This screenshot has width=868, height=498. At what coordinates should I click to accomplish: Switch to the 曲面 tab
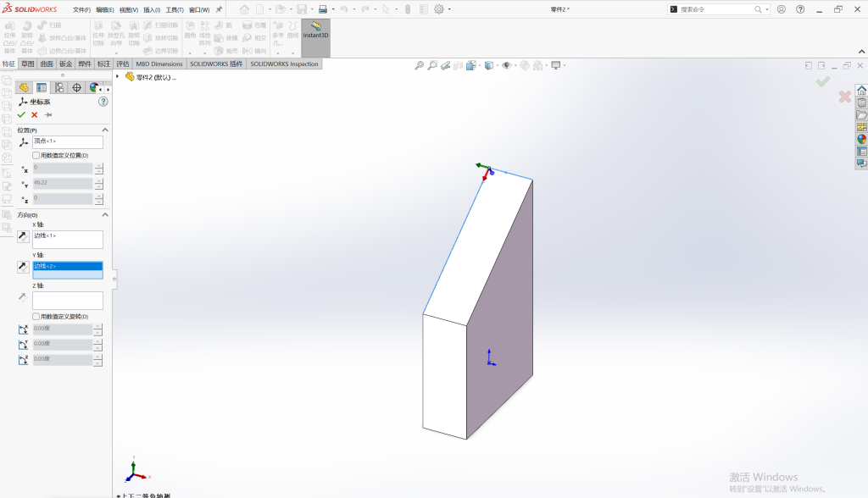click(x=47, y=64)
